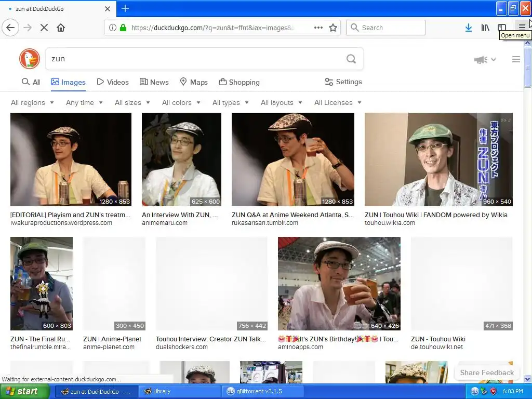Open site information icon in address bar

click(x=112, y=28)
